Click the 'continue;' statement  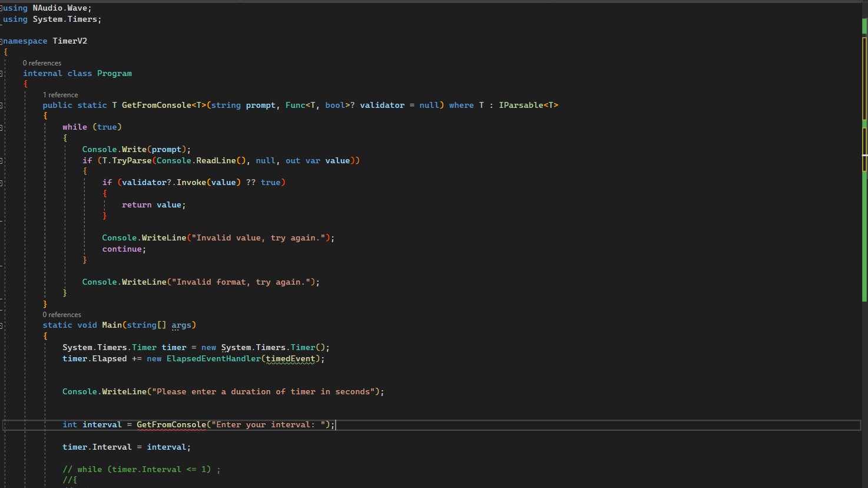pos(124,249)
